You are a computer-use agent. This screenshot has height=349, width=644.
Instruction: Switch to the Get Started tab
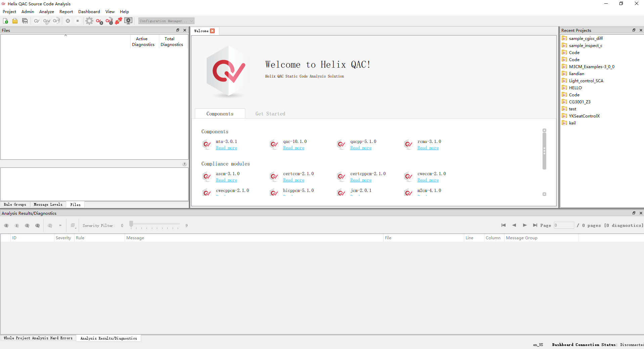point(270,113)
